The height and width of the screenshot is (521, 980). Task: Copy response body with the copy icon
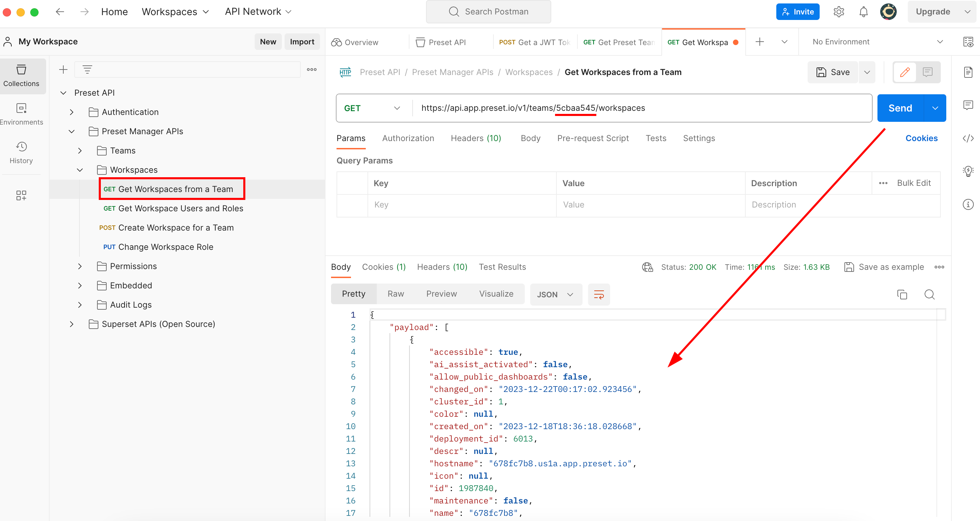coord(902,294)
